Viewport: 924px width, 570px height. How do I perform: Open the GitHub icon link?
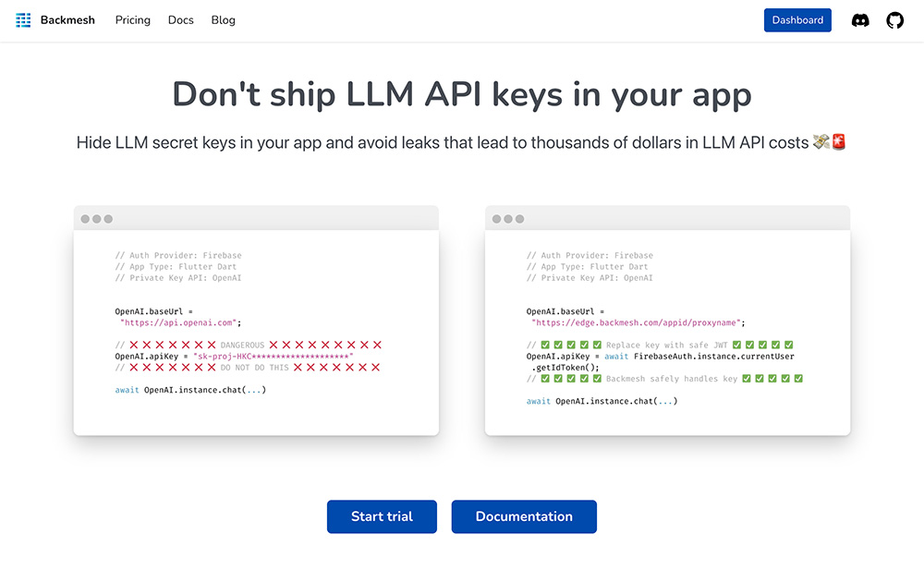click(x=894, y=20)
